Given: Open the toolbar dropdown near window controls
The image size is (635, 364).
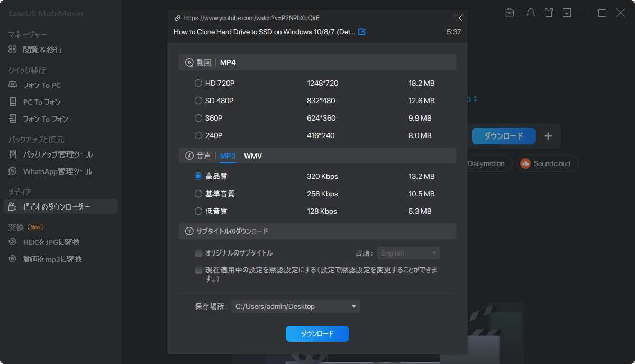Looking at the screenshot, I should (x=566, y=12).
